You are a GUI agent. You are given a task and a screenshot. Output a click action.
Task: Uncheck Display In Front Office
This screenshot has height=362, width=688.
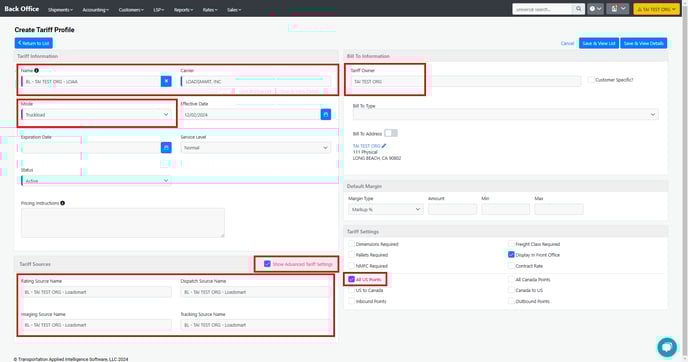pyautogui.click(x=511, y=254)
